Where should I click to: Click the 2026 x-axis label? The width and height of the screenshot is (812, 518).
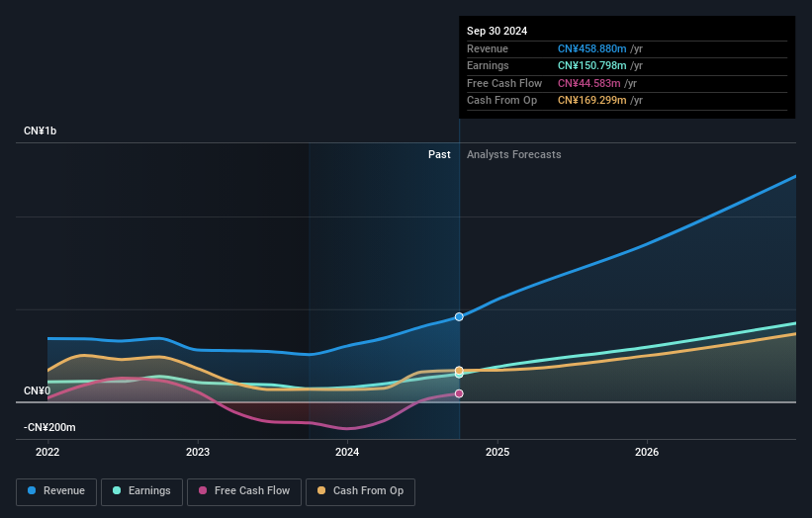click(647, 453)
